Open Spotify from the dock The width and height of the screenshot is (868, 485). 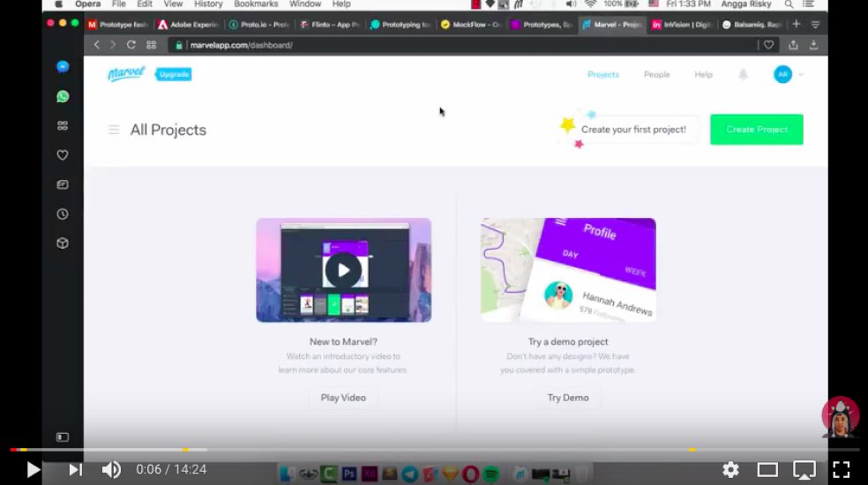pos(490,474)
